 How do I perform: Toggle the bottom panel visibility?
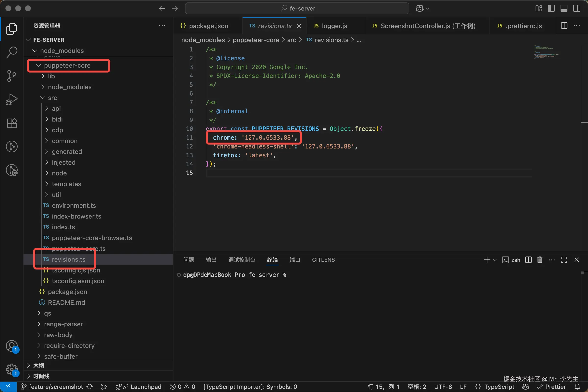pos(564,9)
